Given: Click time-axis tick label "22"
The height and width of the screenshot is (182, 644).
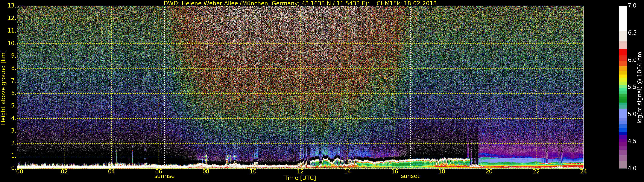Looking at the screenshot, I should tap(536, 172).
